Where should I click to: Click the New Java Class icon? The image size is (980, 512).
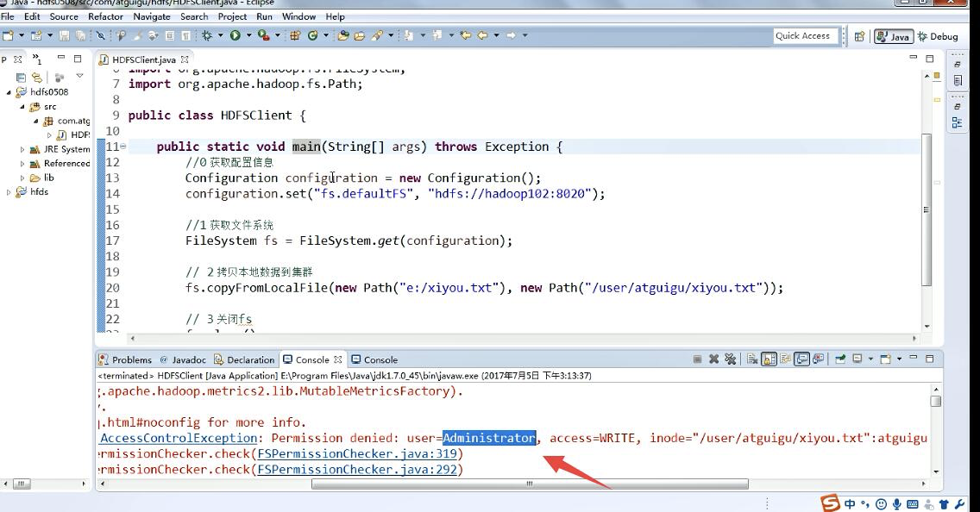coord(312,35)
